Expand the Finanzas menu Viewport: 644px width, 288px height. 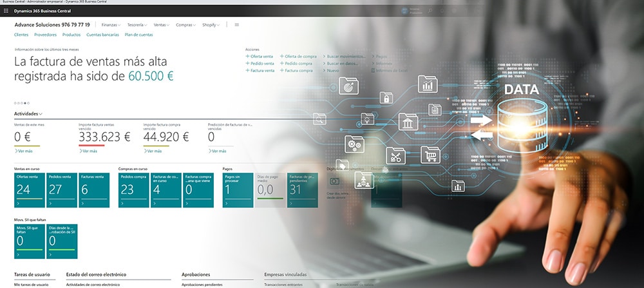111,25
